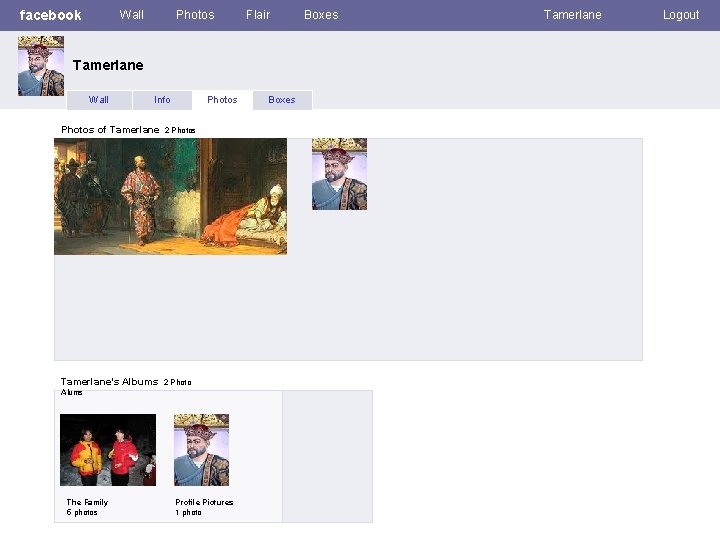Click 'Photos of Tamerlane' section heading
Image resolution: width=720 pixels, height=540 pixels.
(x=110, y=130)
